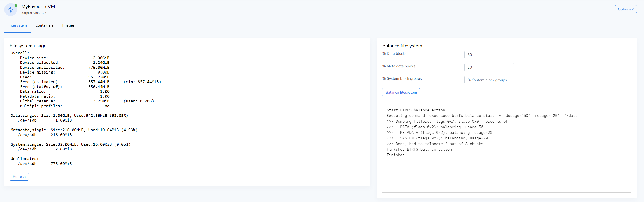Click the '% Meta data blocks' label
Viewport: 644px width, 202px height.
398,66
